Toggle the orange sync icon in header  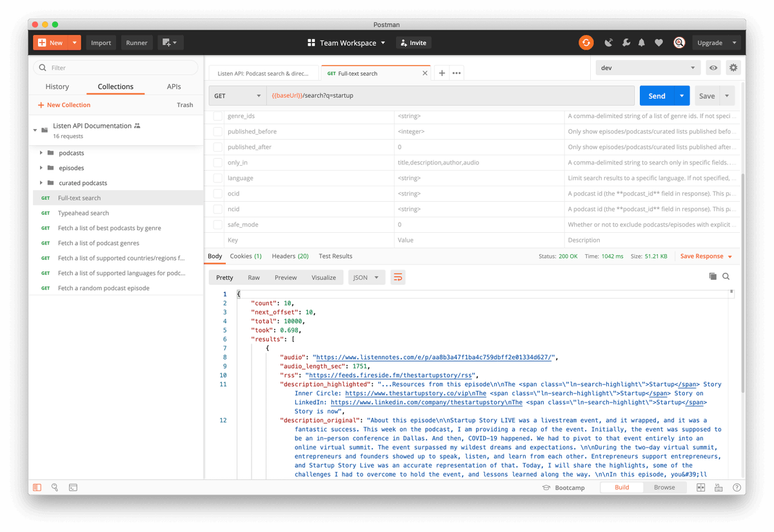click(x=586, y=43)
